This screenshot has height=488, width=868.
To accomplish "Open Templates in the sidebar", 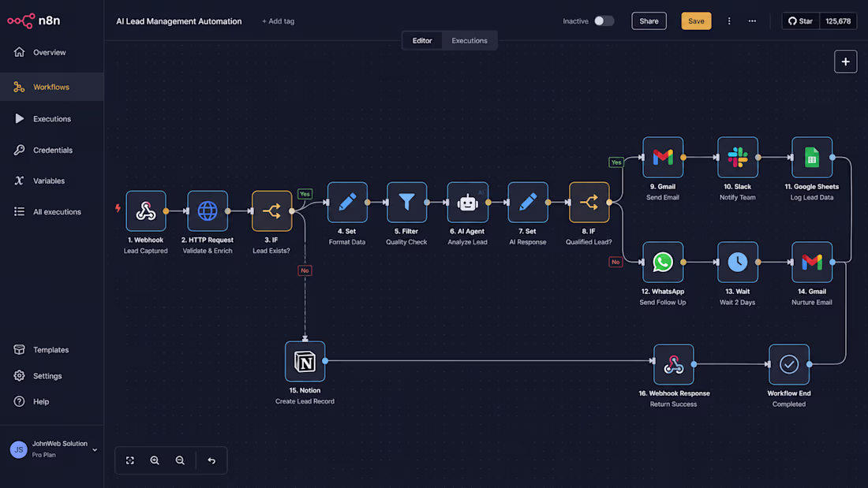I will [52, 350].
